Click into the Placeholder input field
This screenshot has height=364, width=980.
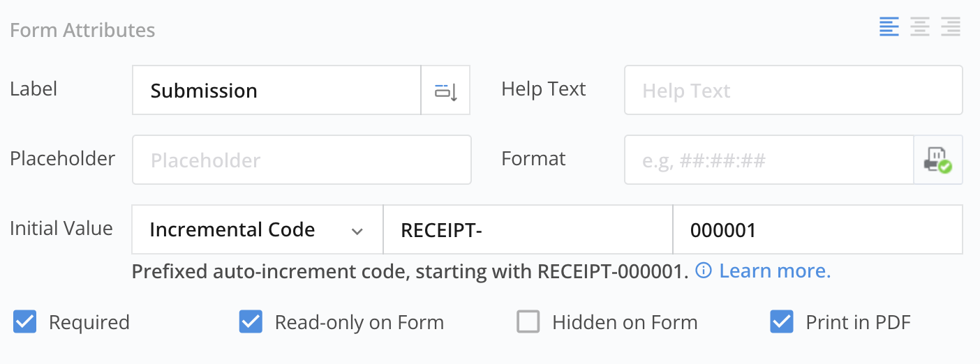(302, 160)
